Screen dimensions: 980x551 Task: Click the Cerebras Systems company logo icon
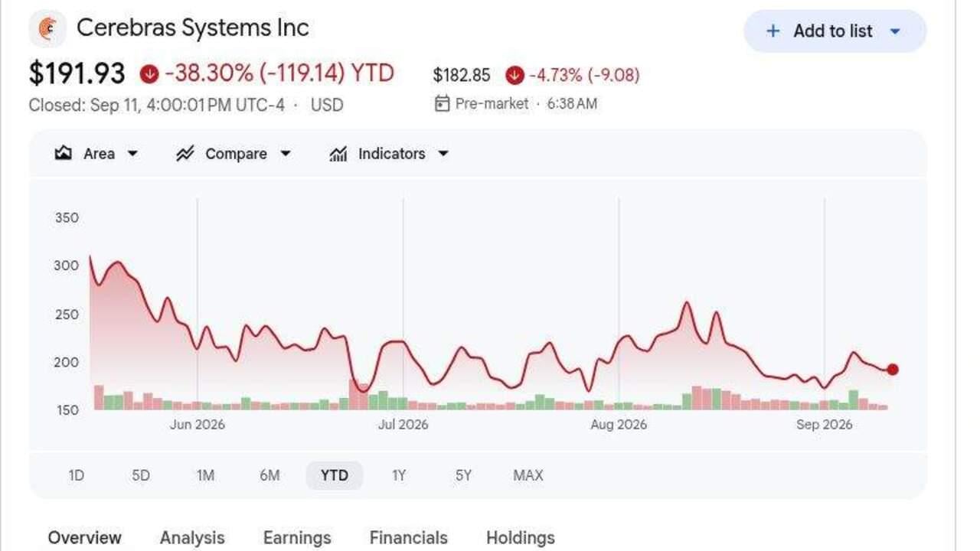click(x=47, y=29)
